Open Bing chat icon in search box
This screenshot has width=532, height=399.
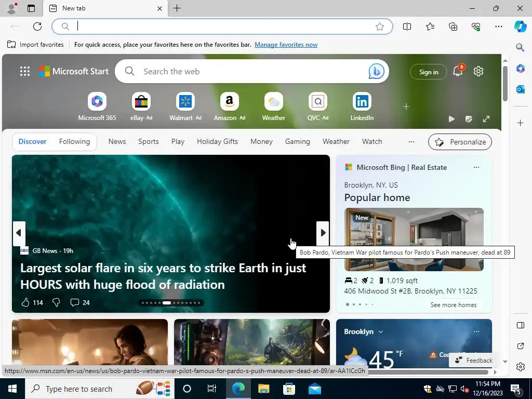coord(376,71)
